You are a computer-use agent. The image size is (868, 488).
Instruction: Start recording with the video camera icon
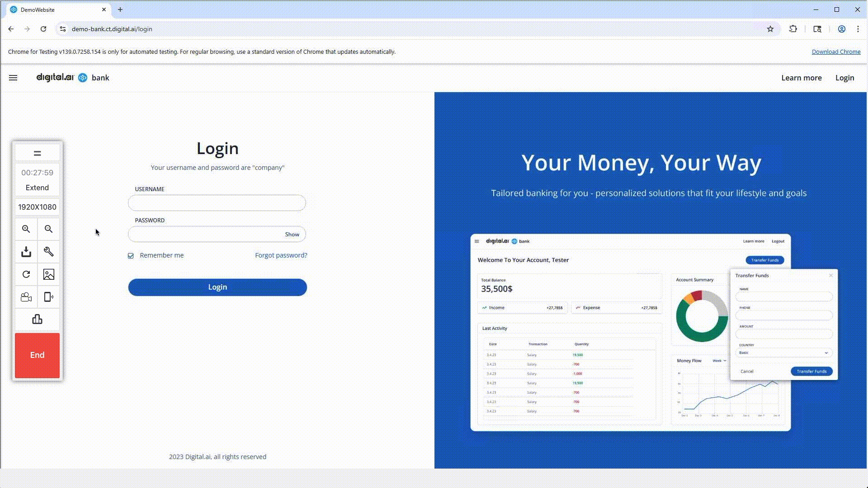click(x=26, y=297)
